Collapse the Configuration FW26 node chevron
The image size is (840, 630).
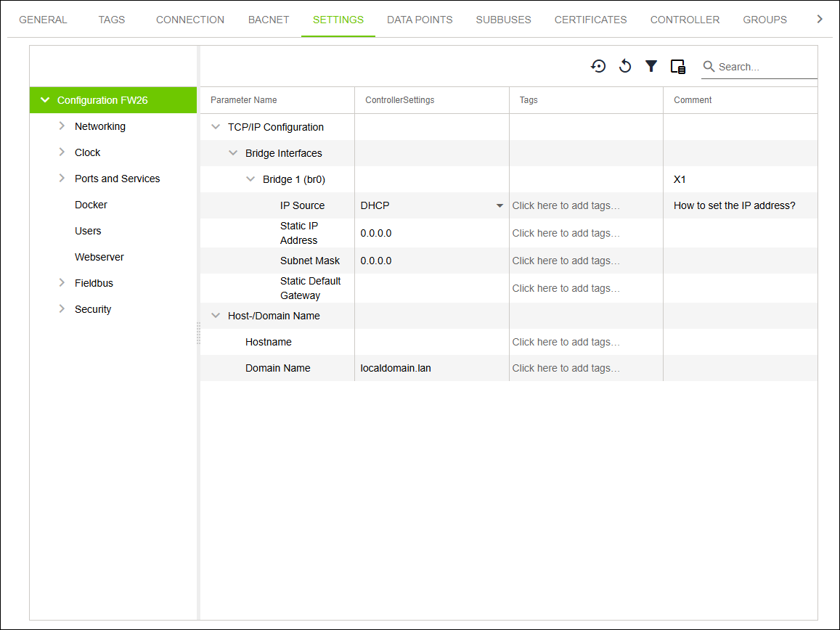(45, 100)
